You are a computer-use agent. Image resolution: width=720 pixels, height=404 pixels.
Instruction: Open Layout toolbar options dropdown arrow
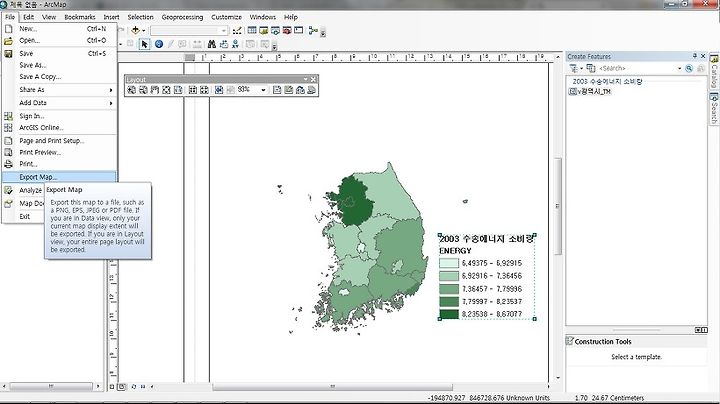point(305,79)
